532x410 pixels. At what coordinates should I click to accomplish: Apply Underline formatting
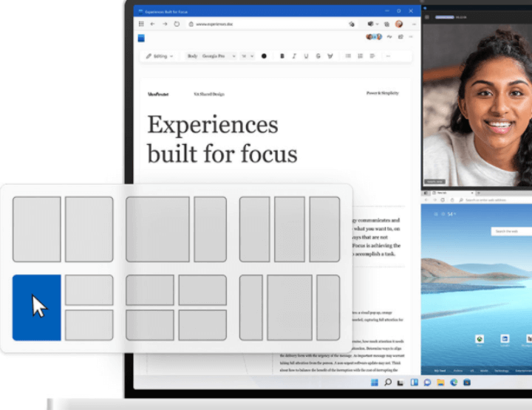[x=306, y=56]
